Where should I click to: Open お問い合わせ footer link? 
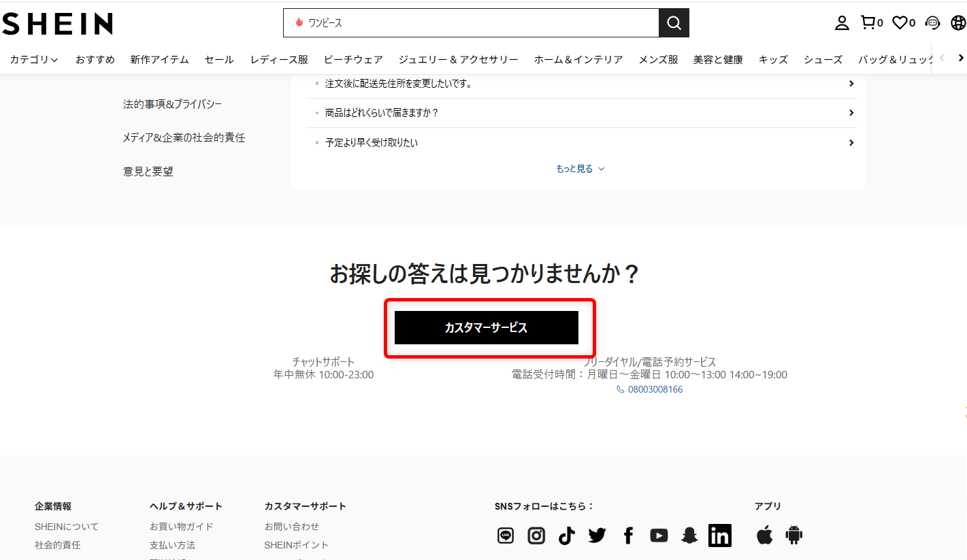pyautogui.click(x=292, y=527)
